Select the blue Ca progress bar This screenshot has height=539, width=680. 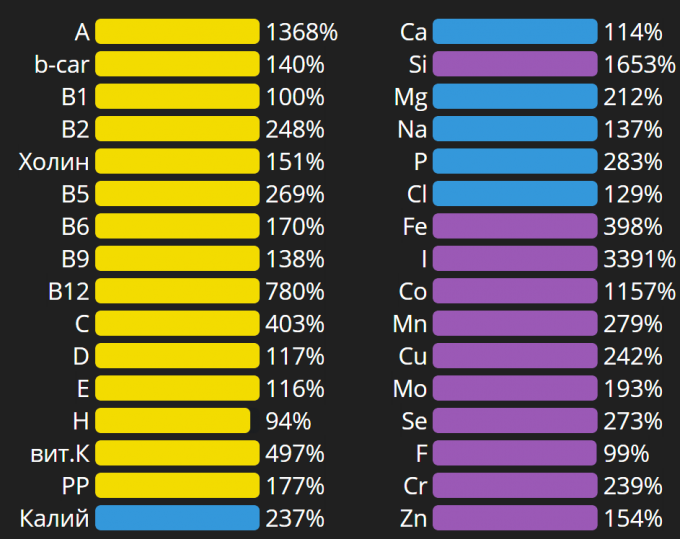[x=515, y=32]
